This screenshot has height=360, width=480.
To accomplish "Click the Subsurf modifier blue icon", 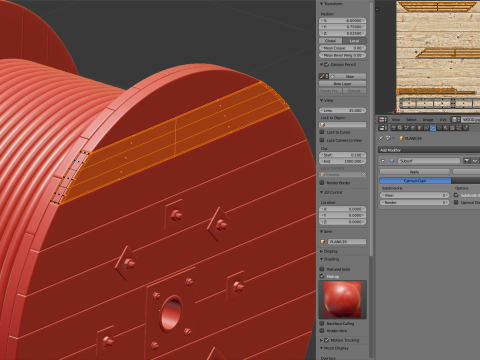I will click(x=392, y=161).
